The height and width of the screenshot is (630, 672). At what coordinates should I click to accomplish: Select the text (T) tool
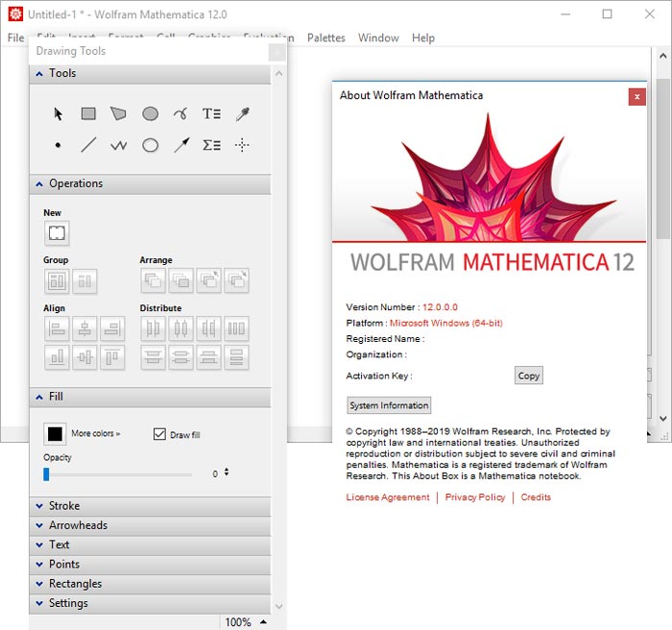pyautogui.click(x=212, y=113)
